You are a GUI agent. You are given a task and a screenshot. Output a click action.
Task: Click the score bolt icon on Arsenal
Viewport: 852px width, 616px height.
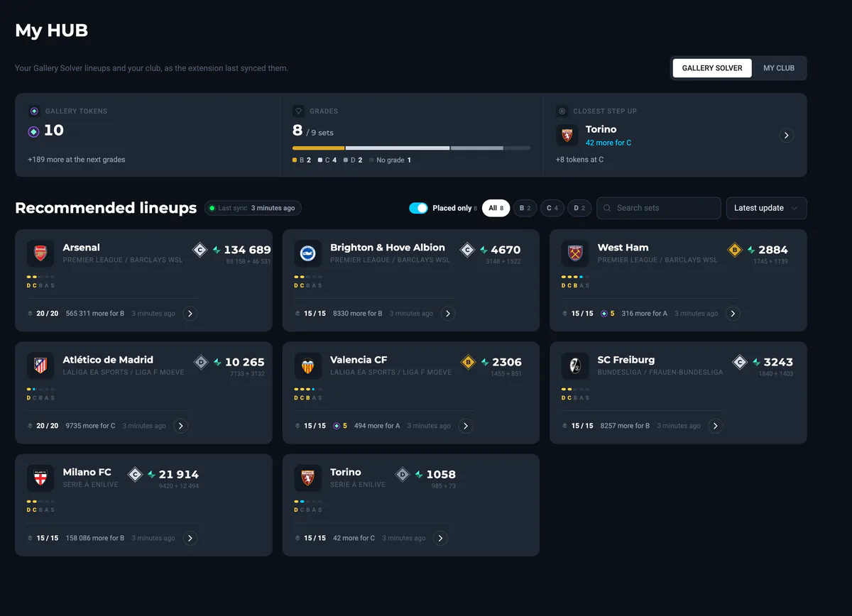point(217,250)
